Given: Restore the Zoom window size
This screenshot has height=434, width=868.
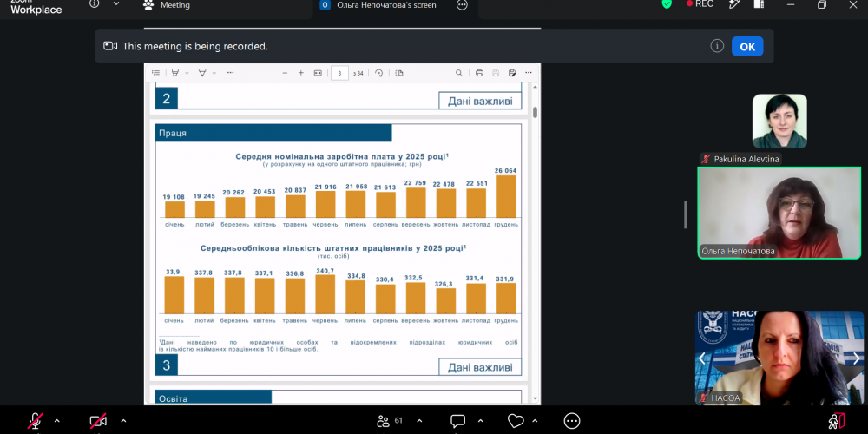Looking at the screenshot, I should pyautogui.click(x=822, y=4).
